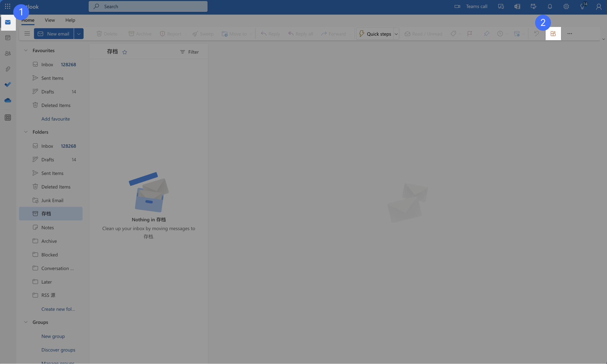
Task: Undo the last action using the toolbar icon
Action: coord(536,34)
